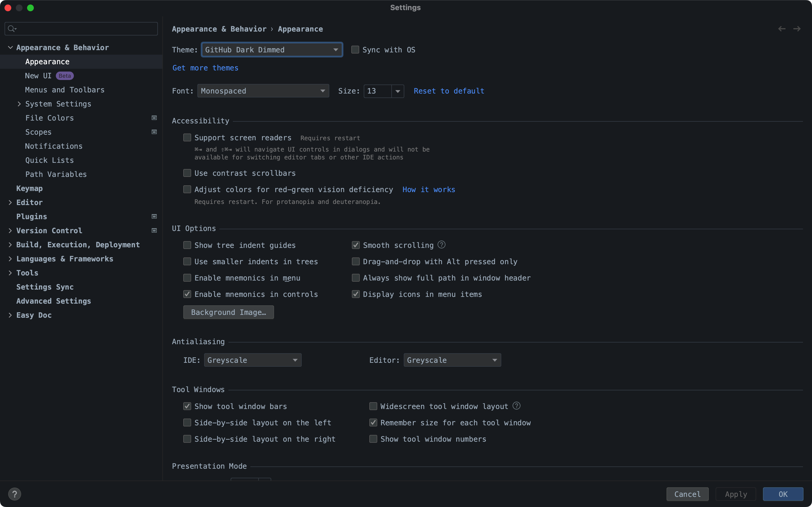The width and height of the screenshot is (812, 507).
Task: Expand the Editor tree node
Action: (10, 202)
